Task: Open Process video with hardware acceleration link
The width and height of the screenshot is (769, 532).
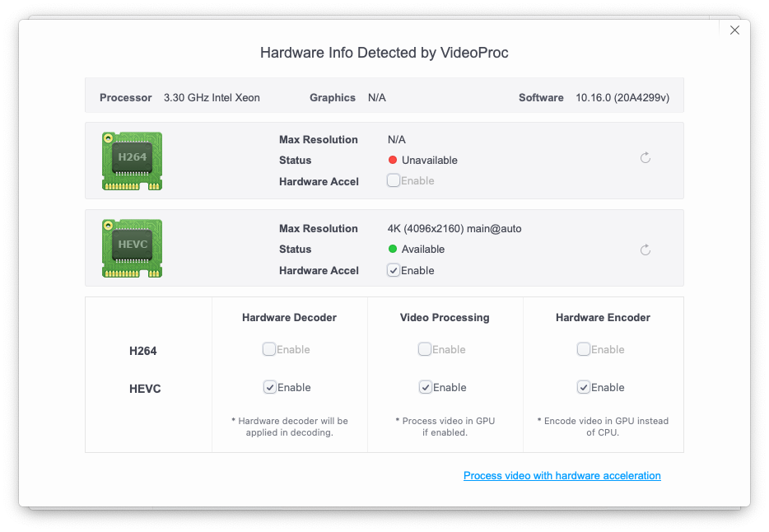Action: [x=562, y=476]
